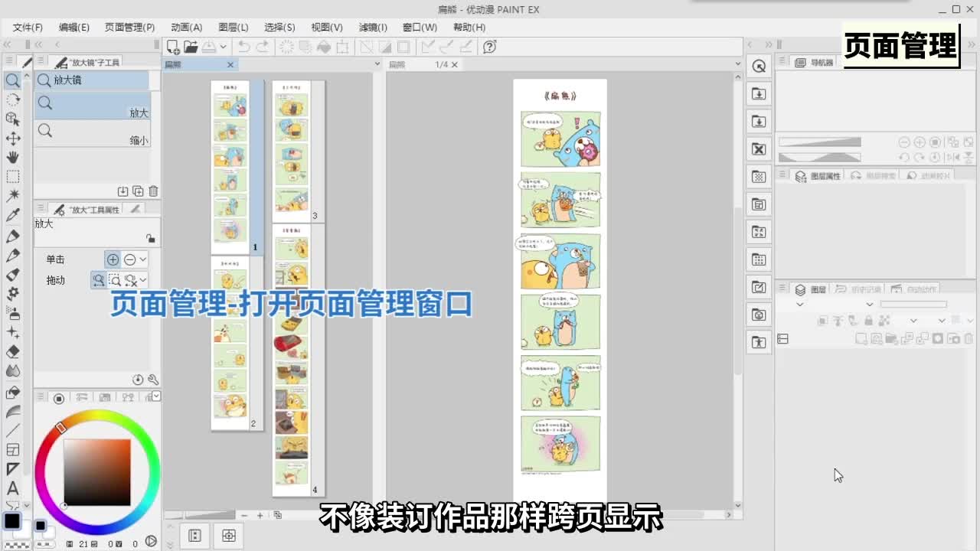This screenshot has width=980, height=551.
Task: Click the material folder with X icon
Action: (759, 148)
